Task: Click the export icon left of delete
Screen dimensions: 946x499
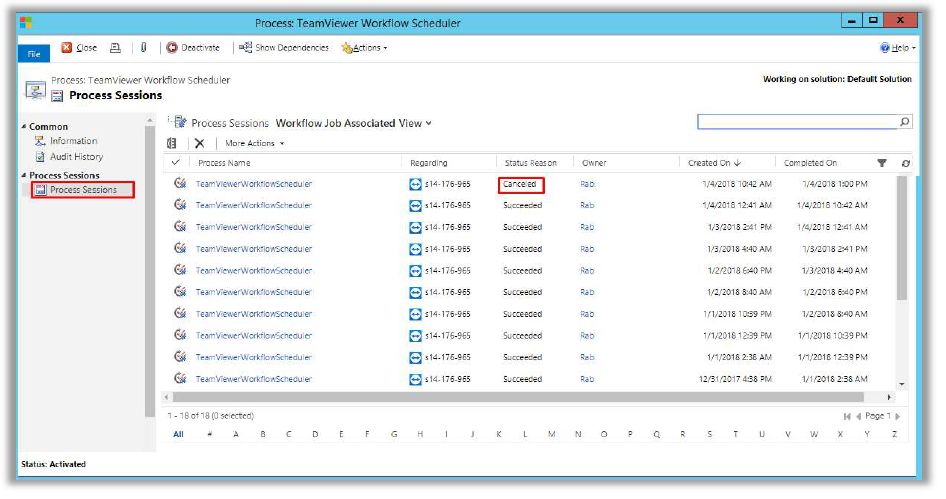Action: (171, 143)
